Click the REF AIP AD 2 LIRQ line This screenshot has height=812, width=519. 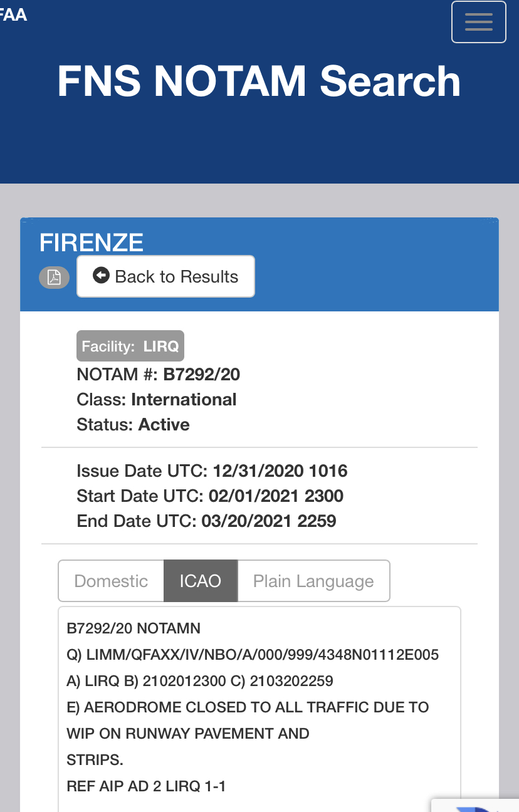[x=146, y=786]
